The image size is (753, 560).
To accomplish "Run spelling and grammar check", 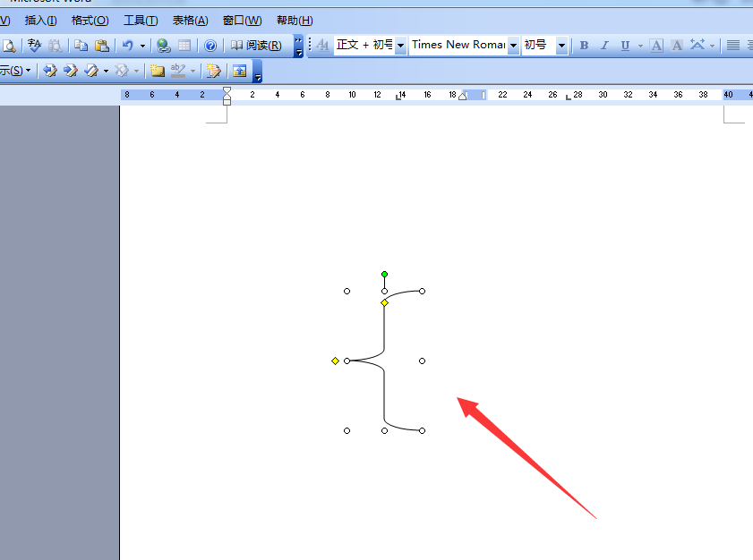I will tap(35, 46).
